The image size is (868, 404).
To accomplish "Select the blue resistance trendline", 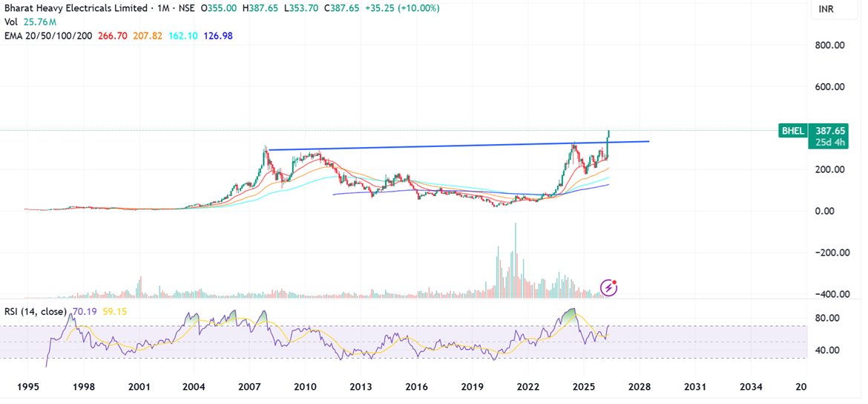I will pos(458,146).
